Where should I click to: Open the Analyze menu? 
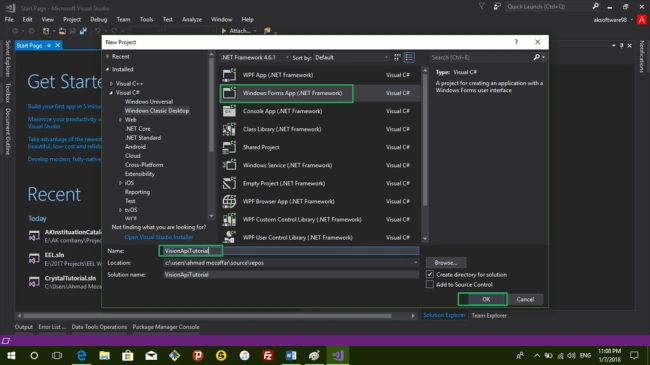pyautogui.click(x=192, y=19)
